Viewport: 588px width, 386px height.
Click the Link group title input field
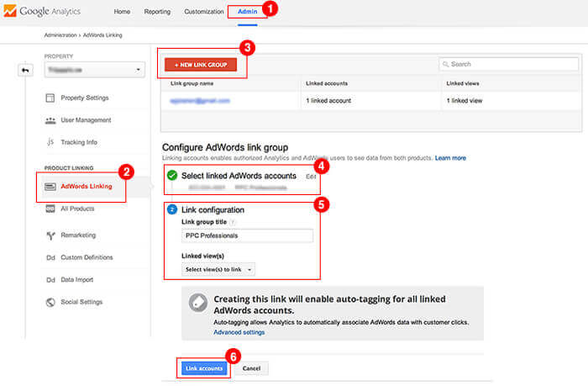(x=247, y=235)
